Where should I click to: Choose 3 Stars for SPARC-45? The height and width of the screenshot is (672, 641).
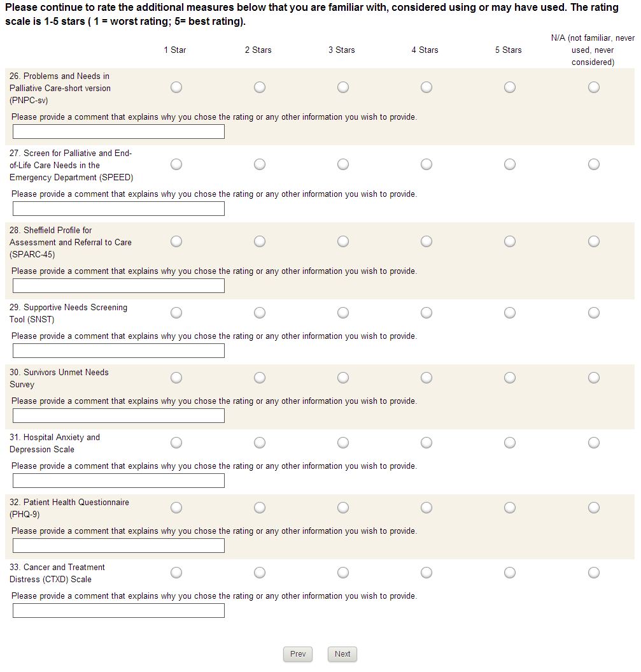(x=343, y=241)
